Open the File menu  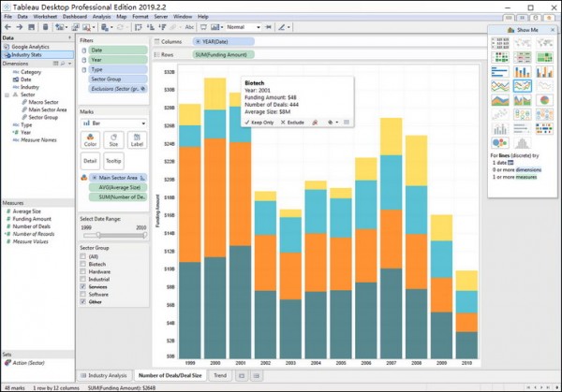point(7,17)
